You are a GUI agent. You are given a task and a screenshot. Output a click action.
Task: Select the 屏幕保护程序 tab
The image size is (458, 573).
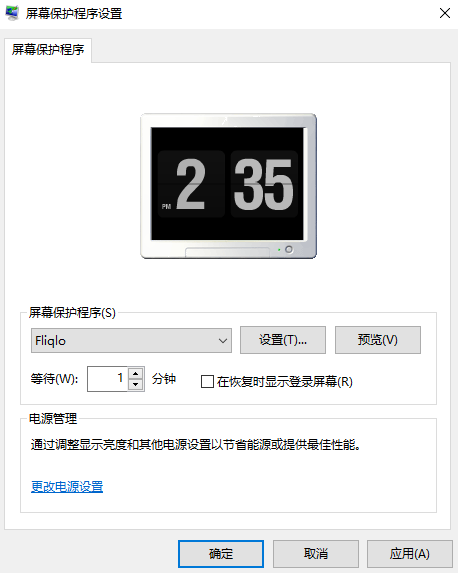point(48,50)
